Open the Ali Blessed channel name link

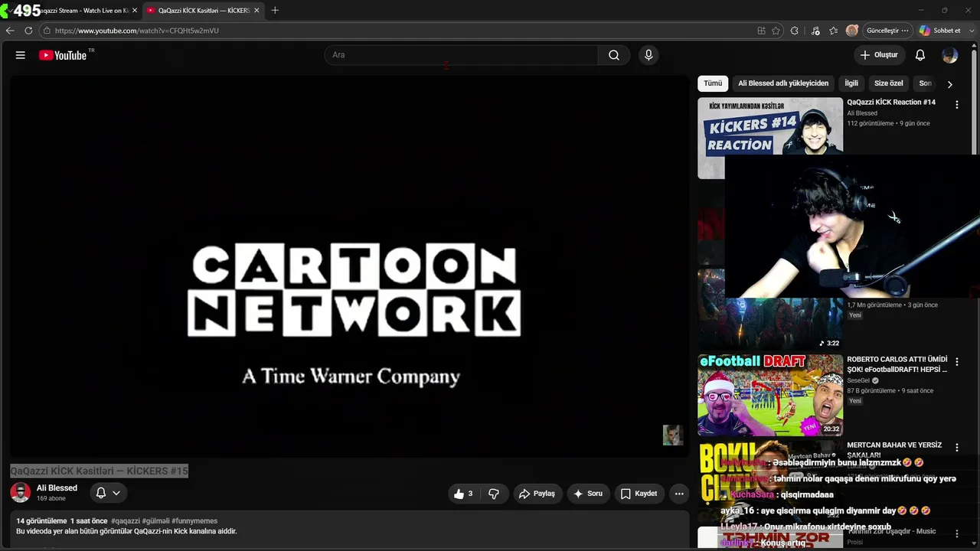tap(57, 488)
